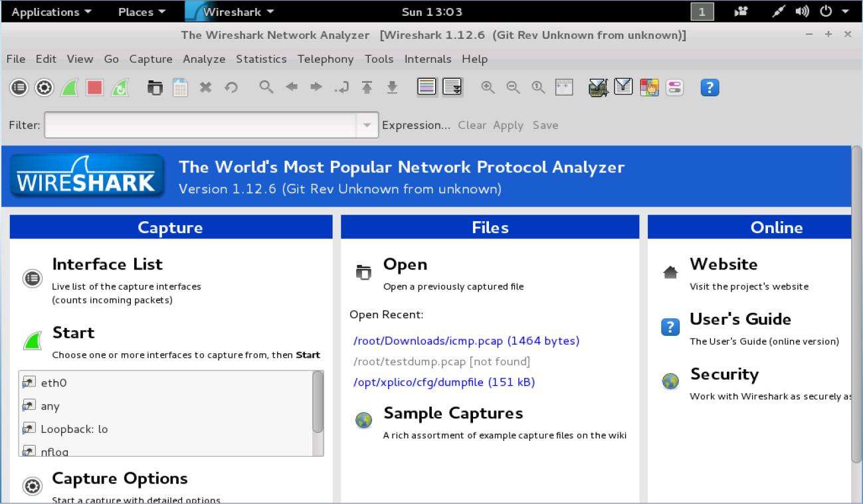Toggle auto scroll during live capture
The image size is (863, 504).
(x=453, y=88)
